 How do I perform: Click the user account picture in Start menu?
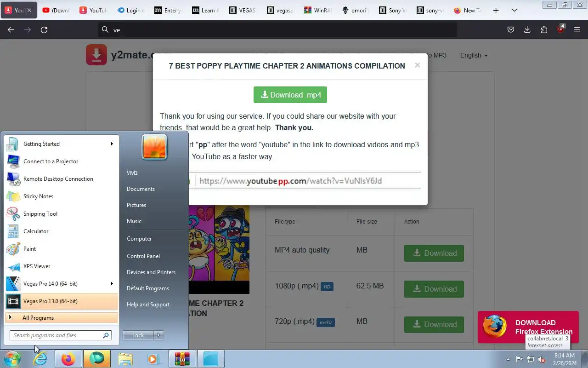click(x=154, y=147)
